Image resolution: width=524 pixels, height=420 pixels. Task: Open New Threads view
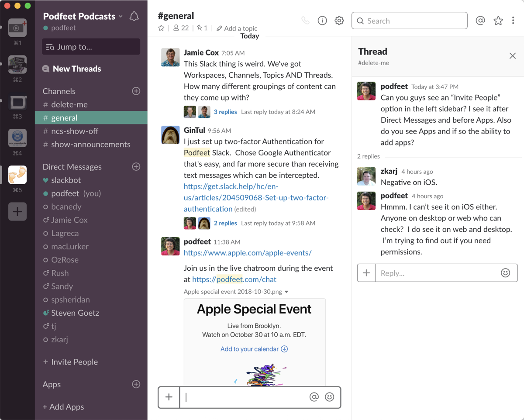(x=72, y=69)
